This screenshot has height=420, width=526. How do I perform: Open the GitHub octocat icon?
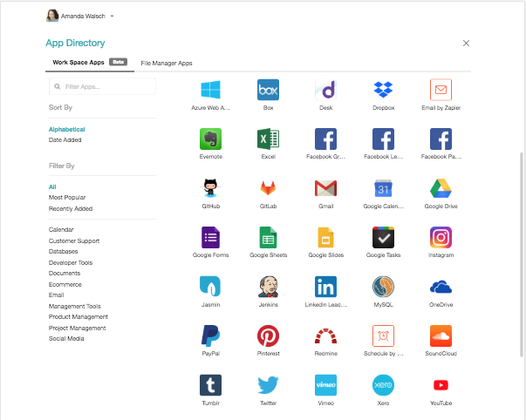pyautogui.click(x=210, y=188)
